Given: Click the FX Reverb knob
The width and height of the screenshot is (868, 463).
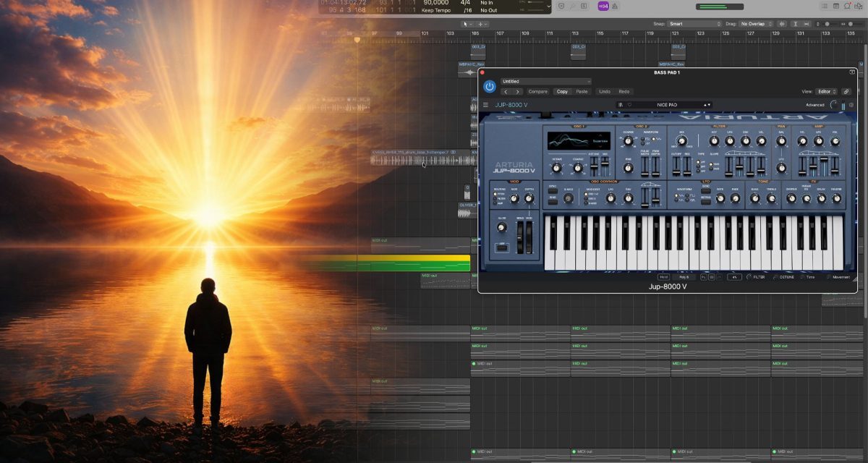Looking at the screenshot, I should [x=836, y=198].
